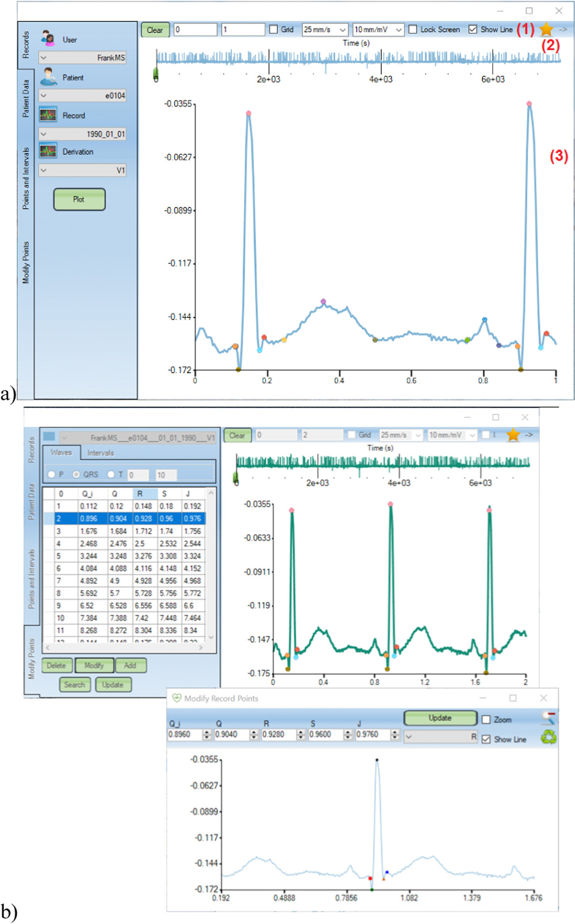Enable the Grid checkbox in window a

[274, 29]
